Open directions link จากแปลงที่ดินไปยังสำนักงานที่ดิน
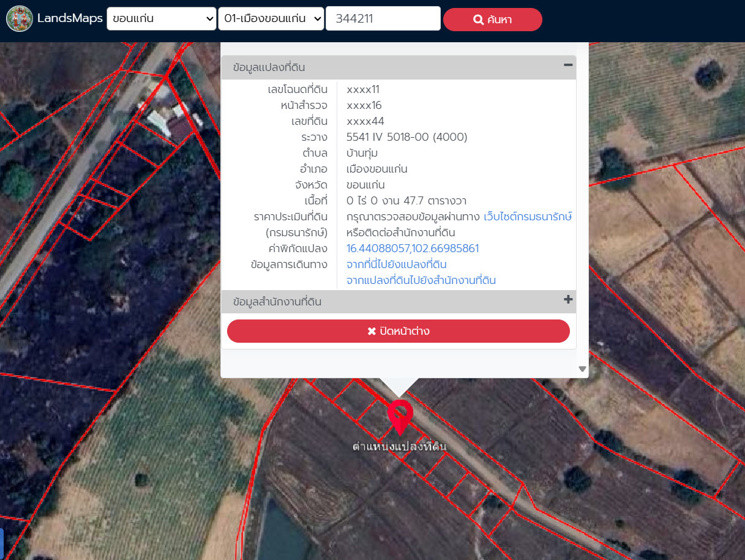 tap(421, 280)
